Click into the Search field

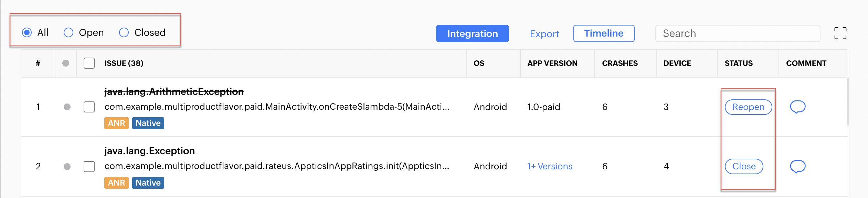pyautogui.click(x=738, y=33)
